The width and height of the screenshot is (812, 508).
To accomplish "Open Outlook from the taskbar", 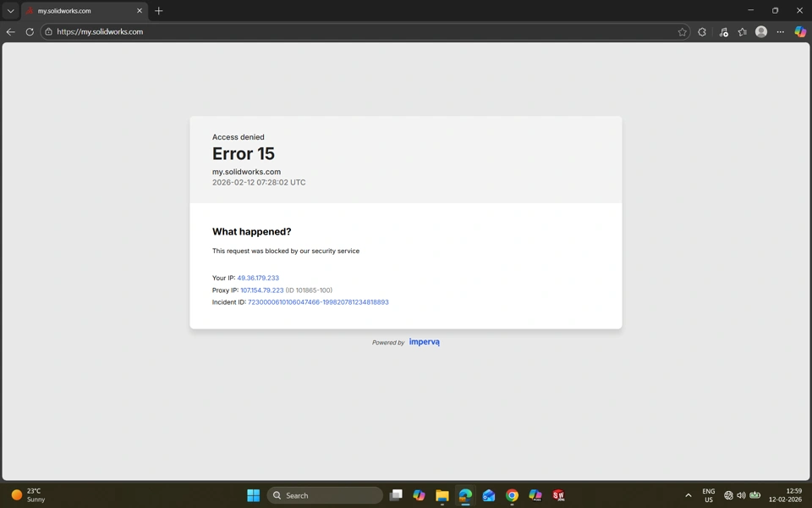I will click(x=488, y=495).
